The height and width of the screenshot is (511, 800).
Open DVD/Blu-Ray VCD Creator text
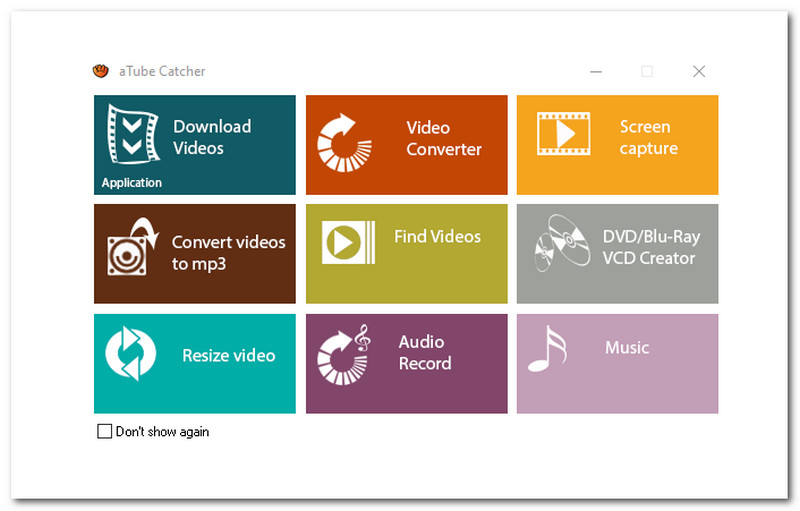click(x=651, y=247)
